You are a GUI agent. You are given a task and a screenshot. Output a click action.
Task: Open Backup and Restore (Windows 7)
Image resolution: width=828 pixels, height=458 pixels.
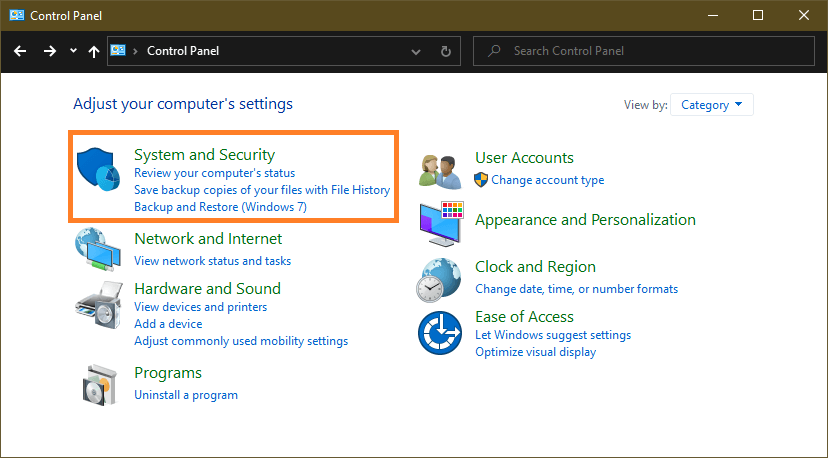[220, 207]
